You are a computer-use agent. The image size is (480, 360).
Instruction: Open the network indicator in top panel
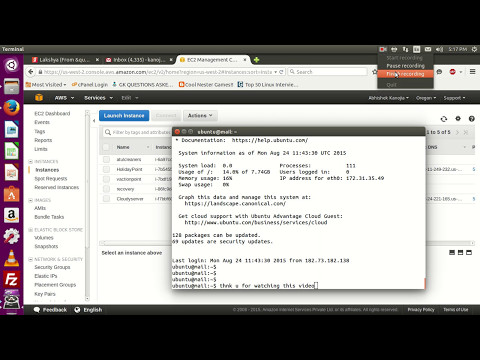[x=405, y=49]
